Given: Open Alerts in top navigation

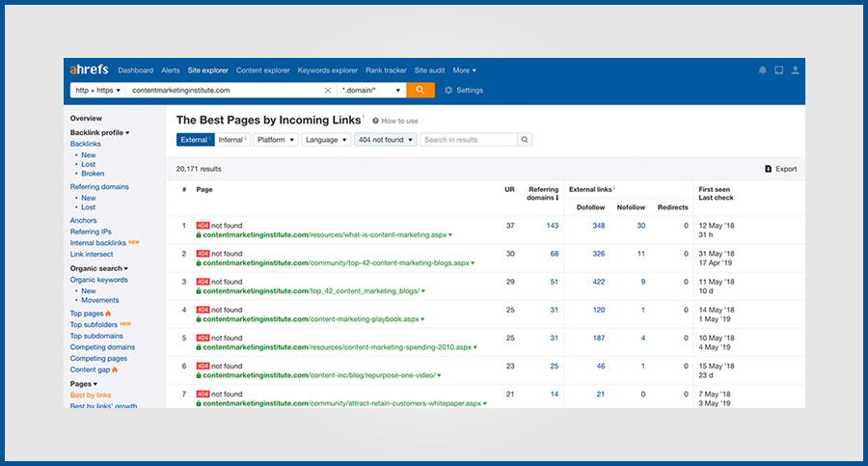Looking at the screenshot, I should tap(171, 70).
